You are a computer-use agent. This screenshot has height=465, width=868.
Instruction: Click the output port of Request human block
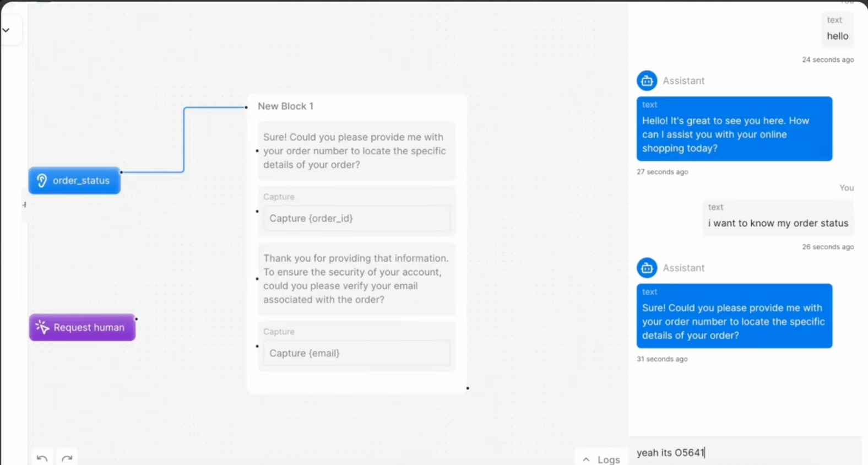coord(137,319)
